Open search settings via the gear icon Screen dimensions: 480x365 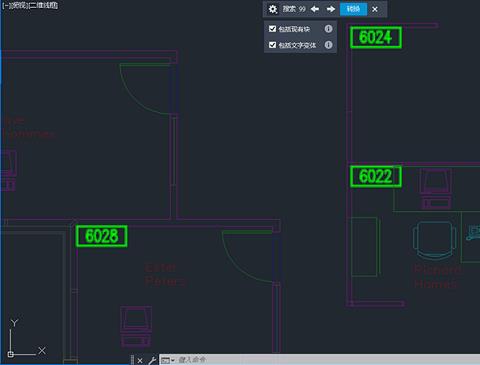(273, 9)
